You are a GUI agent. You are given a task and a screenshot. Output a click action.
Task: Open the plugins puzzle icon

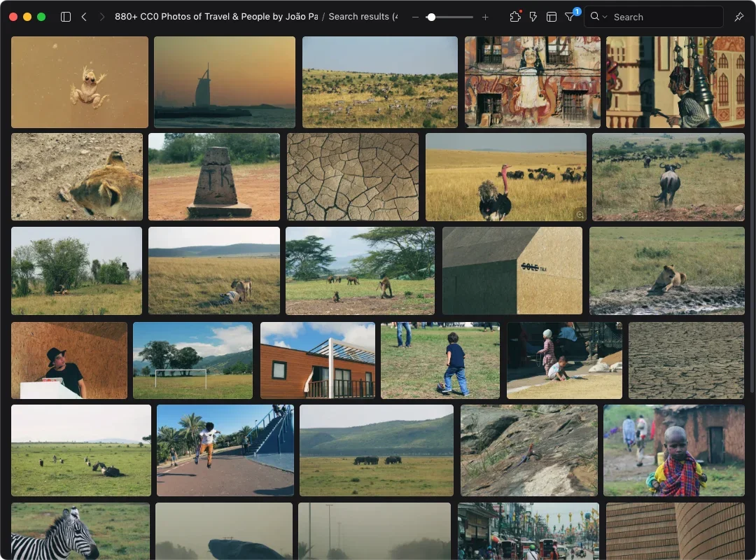pyautogui.click(x=515, y=17)
